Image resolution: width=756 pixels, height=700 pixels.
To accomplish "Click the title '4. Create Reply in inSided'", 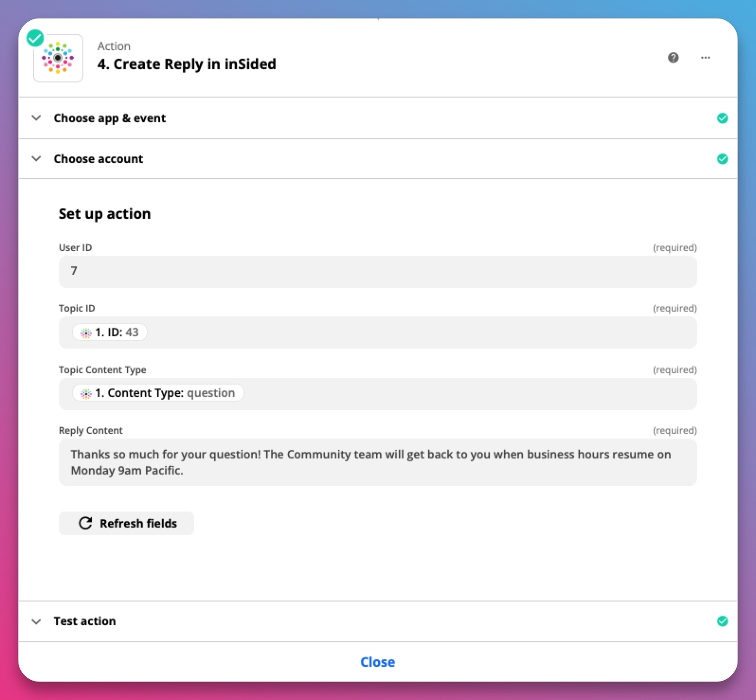I will click(187, 64).
